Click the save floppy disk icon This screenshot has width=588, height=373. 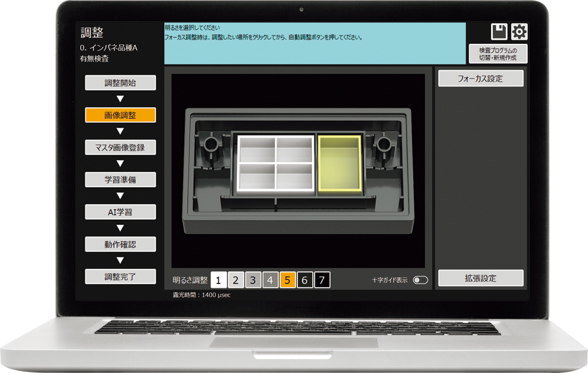click(x=499, y=32)
